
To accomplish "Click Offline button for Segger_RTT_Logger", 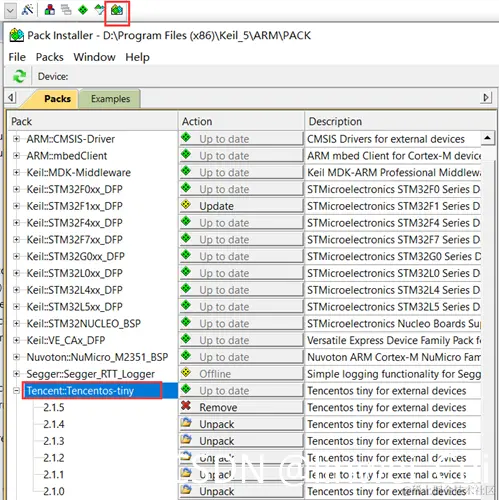I will coord(241,374).
